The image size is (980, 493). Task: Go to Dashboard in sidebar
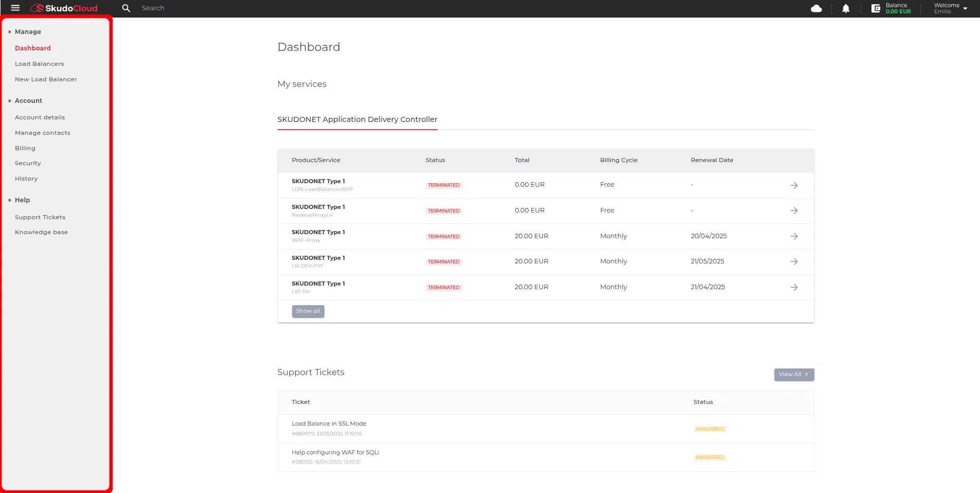point(33,48)
